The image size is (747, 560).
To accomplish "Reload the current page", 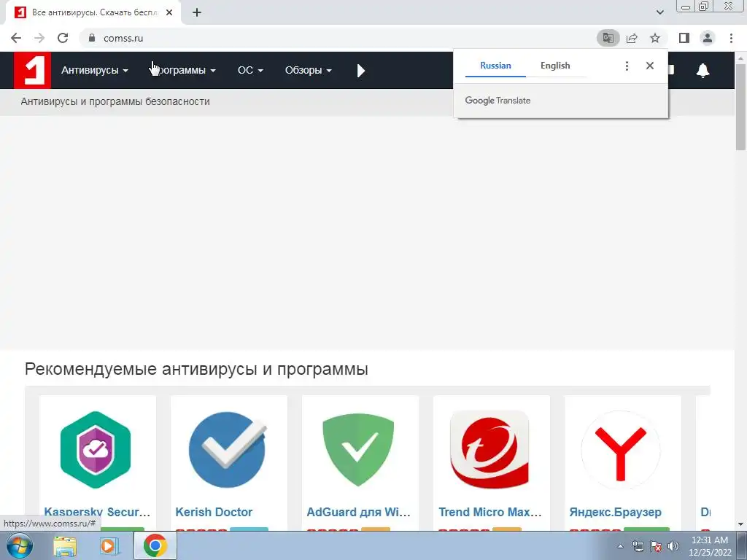I will [63, 38].
